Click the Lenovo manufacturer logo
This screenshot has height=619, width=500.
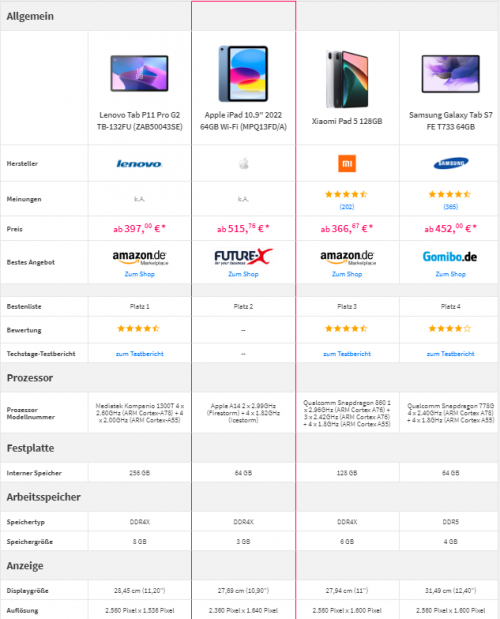pyautogui.click(x=139, y=163)
